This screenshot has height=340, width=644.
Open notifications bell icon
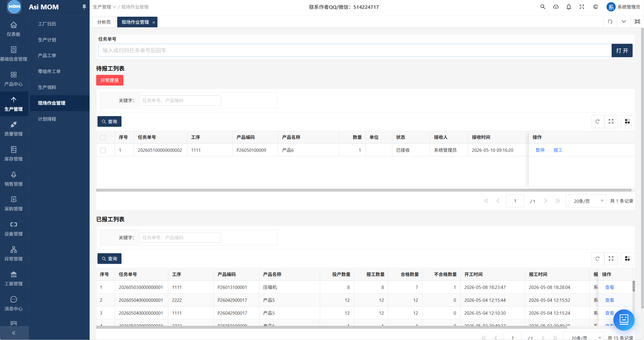[x=569, y=7]
